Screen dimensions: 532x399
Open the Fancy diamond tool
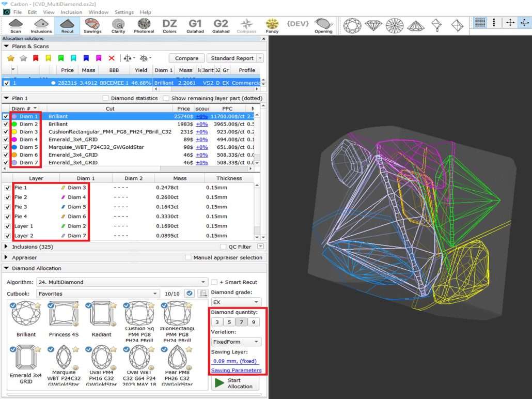point(272,25)
